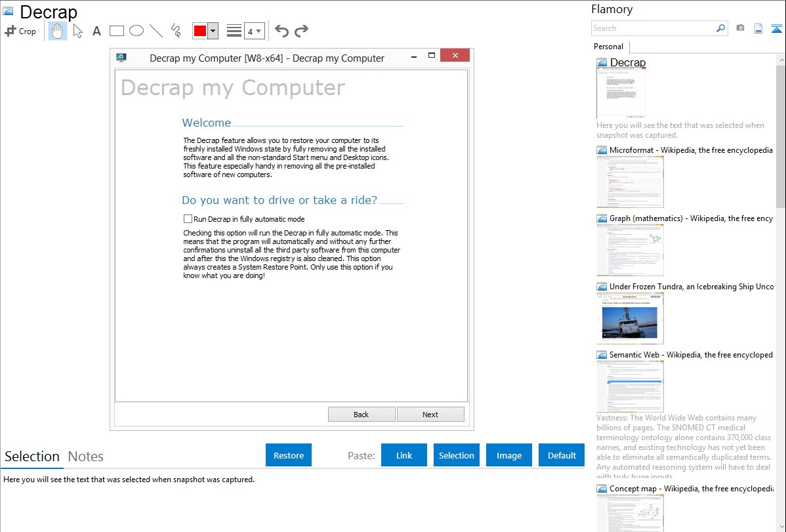Click the snapshot icon beside Semantic Web
The height and width of the screenshot is (532, 786).
coord(602,355)
